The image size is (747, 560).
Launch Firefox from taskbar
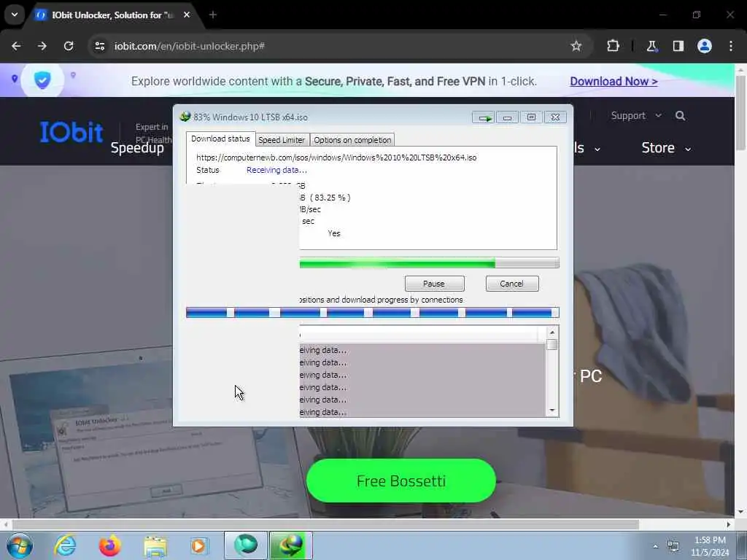click(x=109, y=545)
